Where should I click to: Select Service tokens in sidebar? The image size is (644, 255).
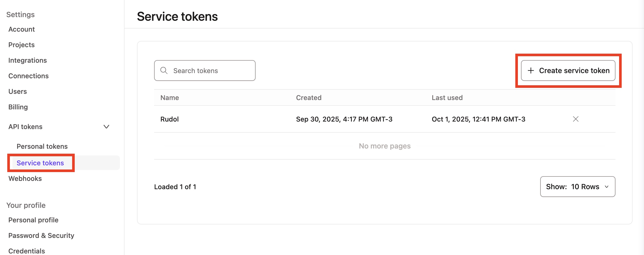(x=40, y=163)
